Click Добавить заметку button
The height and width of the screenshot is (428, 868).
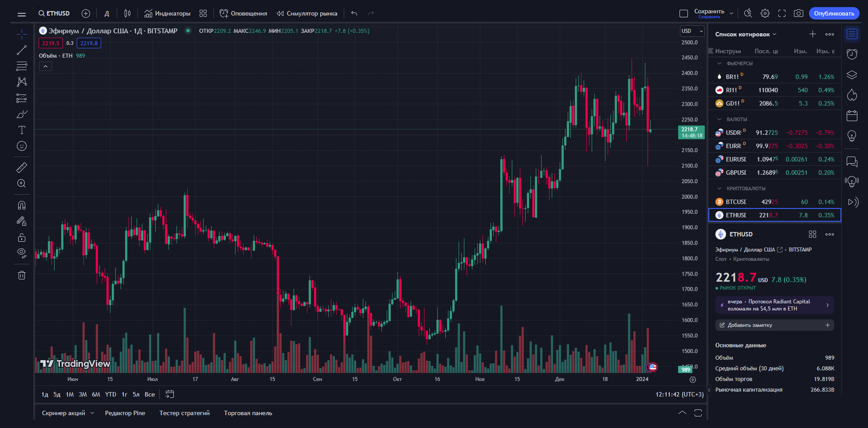tap(774, 325)
